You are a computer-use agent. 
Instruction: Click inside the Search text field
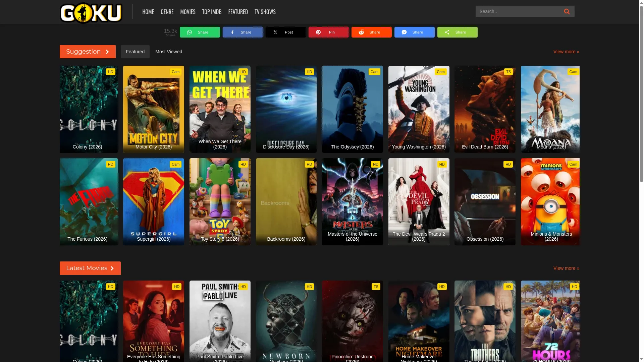518,11
